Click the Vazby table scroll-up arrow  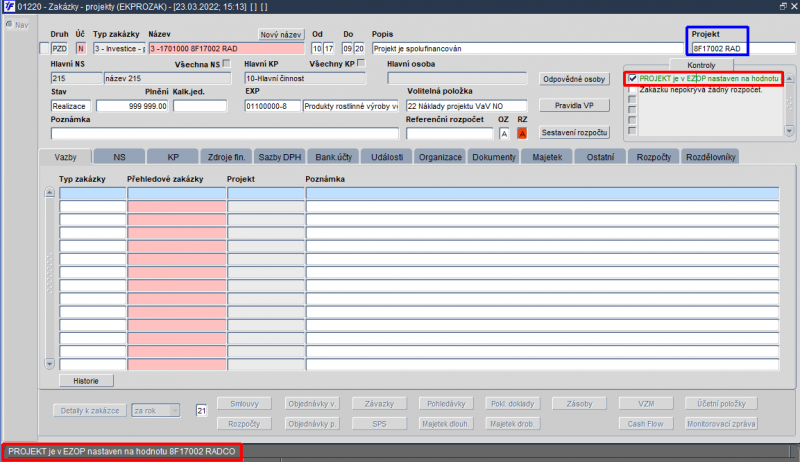click(x=49, y=192)
